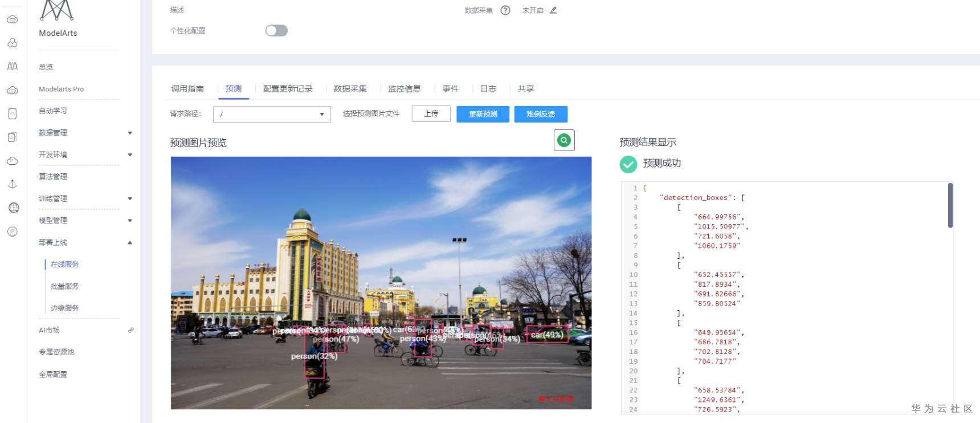Viewport: 980px width, 423px height.
Task: Select 边缘服务 under 部署上线
Action: pyautogui.click(x=65, y=308)
